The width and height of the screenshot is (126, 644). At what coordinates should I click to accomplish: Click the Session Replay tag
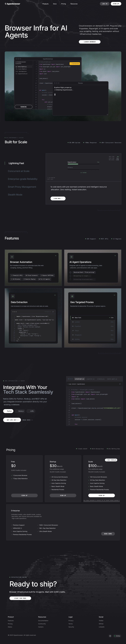pos(30,279)
